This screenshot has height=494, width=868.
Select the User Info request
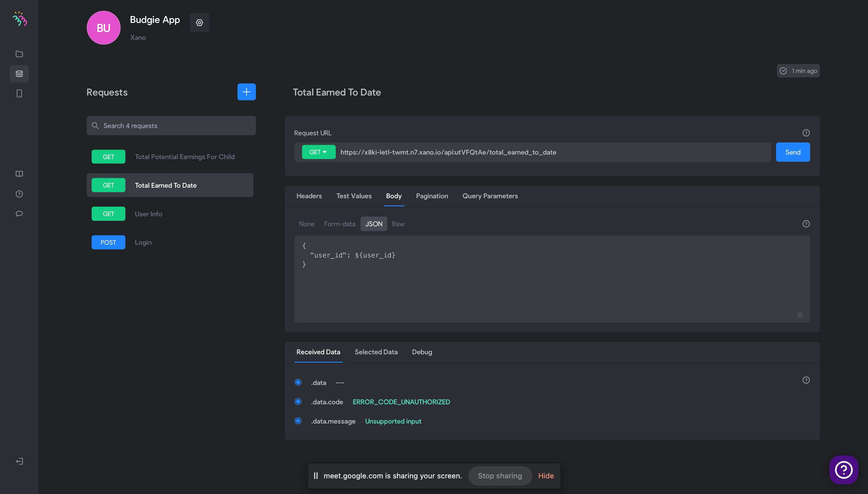point(170,214)
